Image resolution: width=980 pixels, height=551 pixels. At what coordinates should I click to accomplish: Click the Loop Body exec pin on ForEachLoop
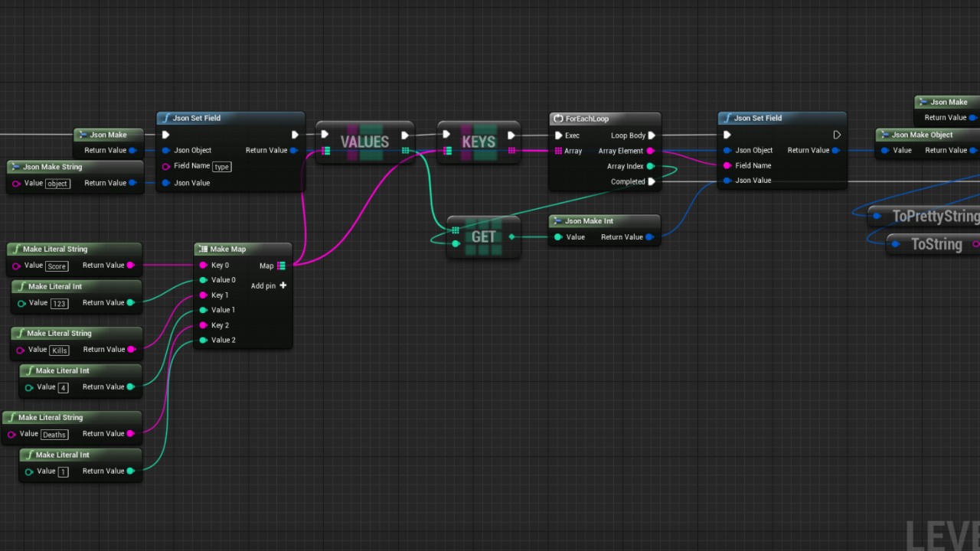click(652, 135)
